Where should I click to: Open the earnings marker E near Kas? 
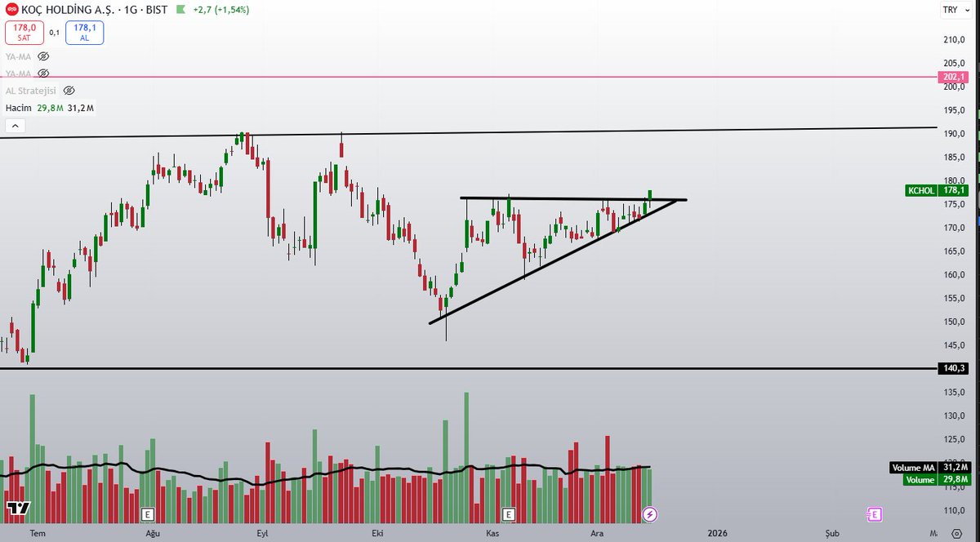click(508, 514)
